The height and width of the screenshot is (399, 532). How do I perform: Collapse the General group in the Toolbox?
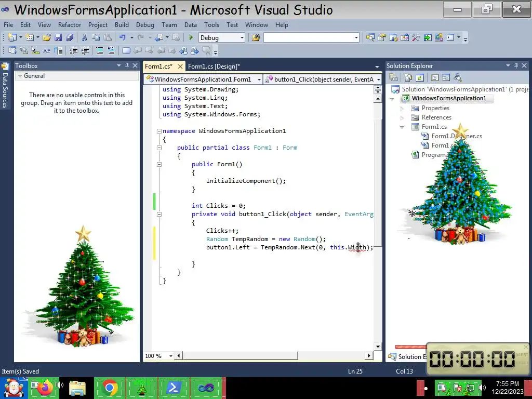point(20,76)
